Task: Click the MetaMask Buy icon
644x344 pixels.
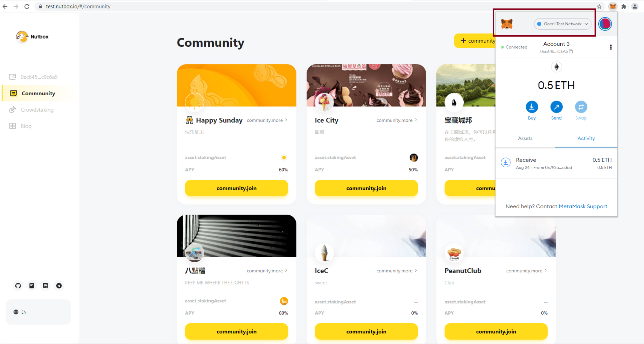Action: pyautogui.click(x=532, y=107)
